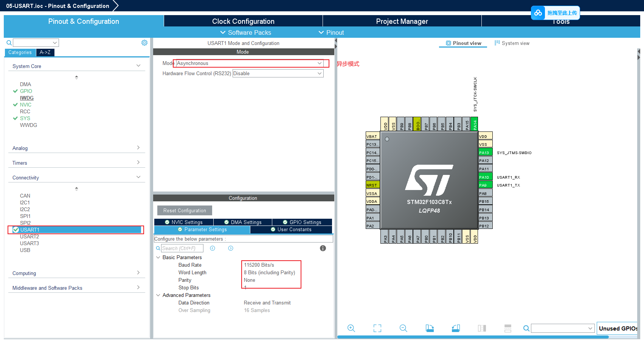Viewport: 644px width, 343px height.
Task: Open the pin search dropdown
Action: pyautogui.click(x=563, y=328)
